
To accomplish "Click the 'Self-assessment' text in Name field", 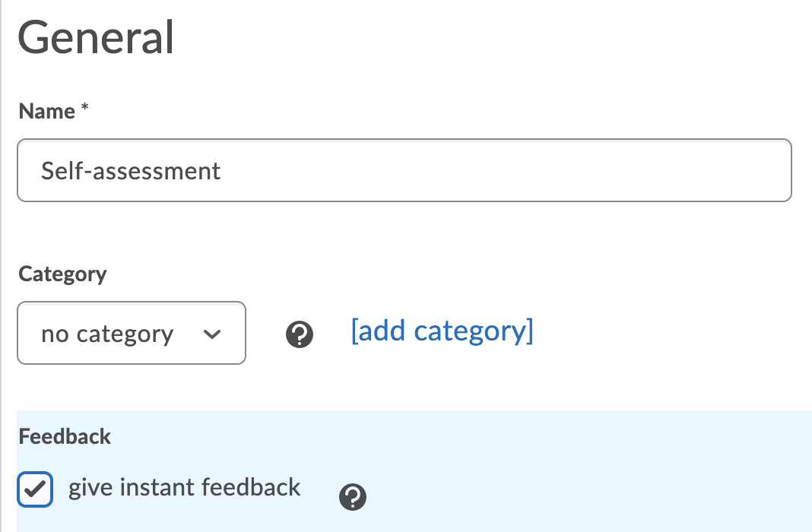I will coord(131,170).
